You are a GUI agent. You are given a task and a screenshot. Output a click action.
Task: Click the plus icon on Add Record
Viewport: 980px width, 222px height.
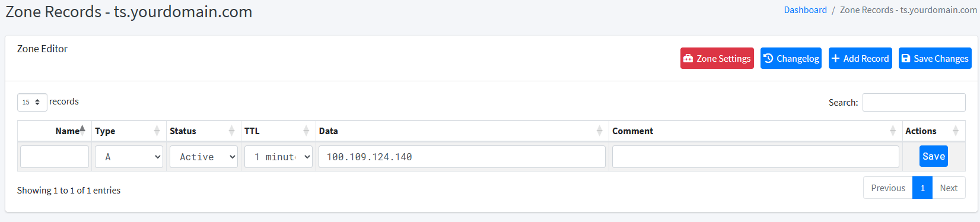click(x=836, y=58)
